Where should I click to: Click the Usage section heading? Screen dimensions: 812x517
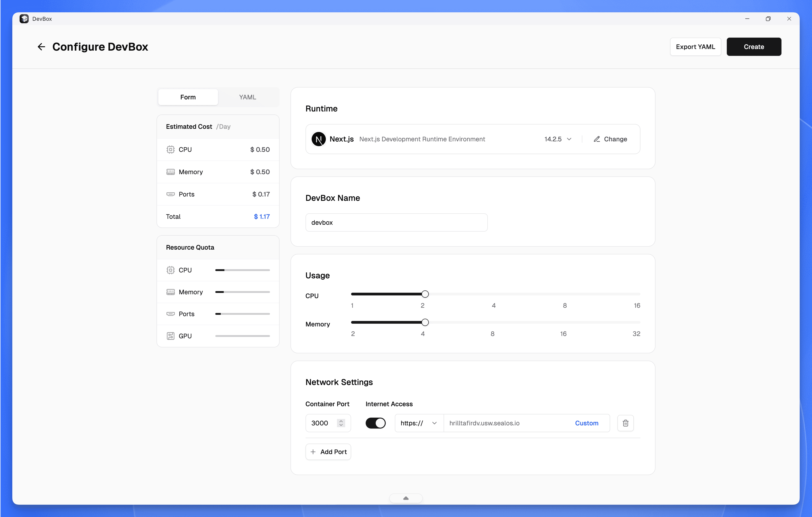coord(317,275)
